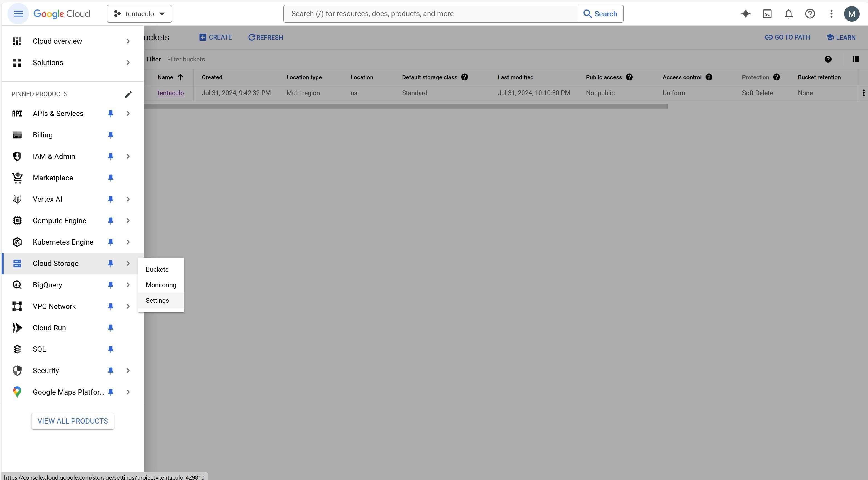Show Access control help tooltip
868x480 pixels.
(x=708, y=77)
